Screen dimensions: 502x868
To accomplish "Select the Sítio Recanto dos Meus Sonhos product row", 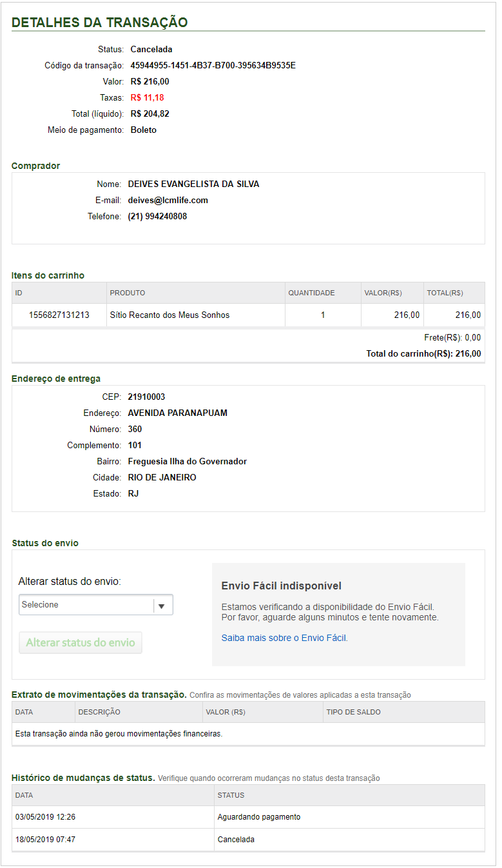I will 170,315.
